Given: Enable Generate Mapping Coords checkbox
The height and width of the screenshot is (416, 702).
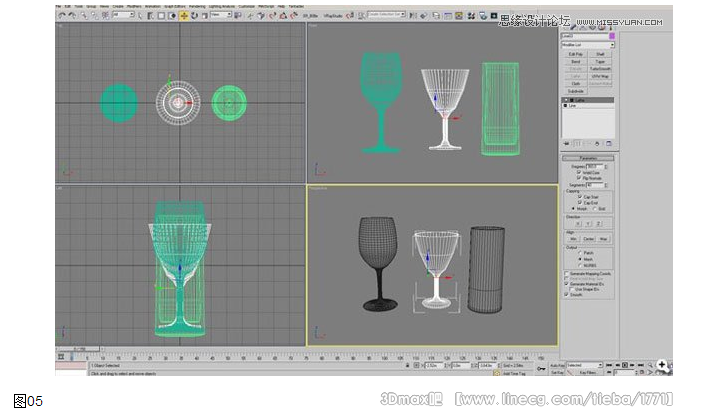Looking at the screenshot, I should click(566, 274).
